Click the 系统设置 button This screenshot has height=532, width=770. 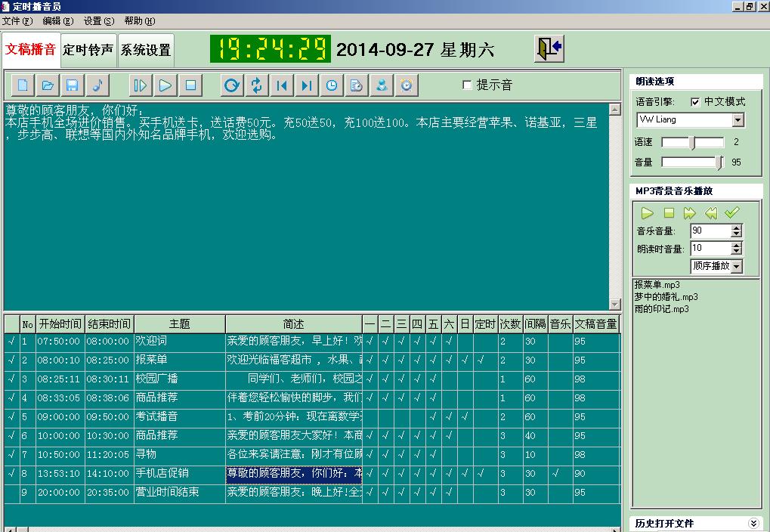146,50
